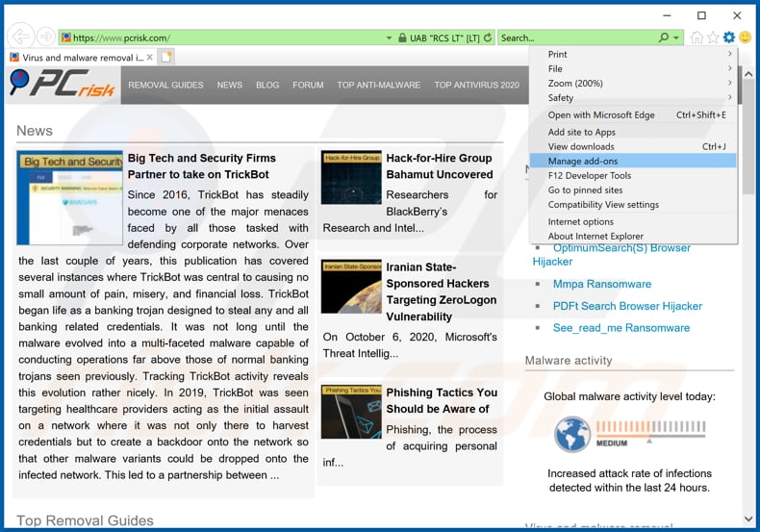Select Manage add-ons from the menu
The width and height of the screenshot is (760, 532).
pos(583,162)
